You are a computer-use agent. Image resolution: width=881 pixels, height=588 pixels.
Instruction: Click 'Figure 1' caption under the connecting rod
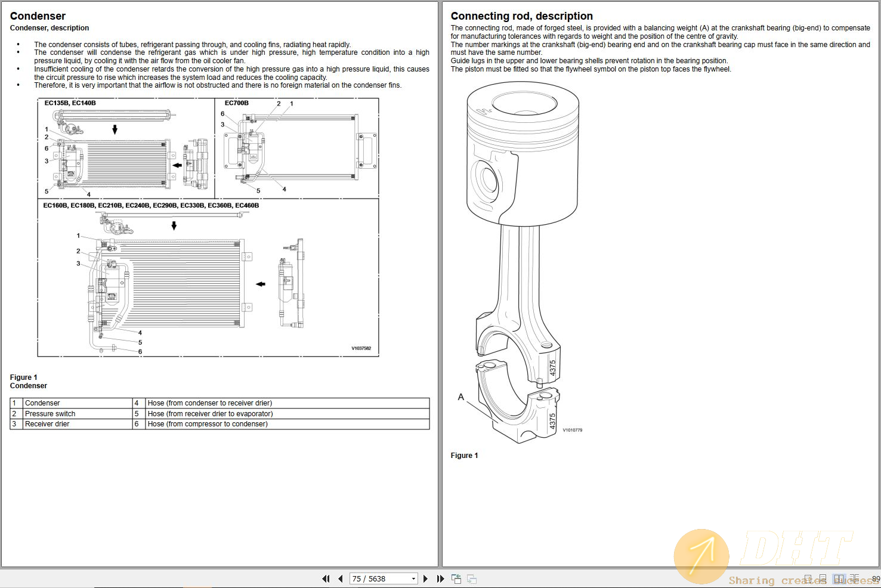click(464, 456)
